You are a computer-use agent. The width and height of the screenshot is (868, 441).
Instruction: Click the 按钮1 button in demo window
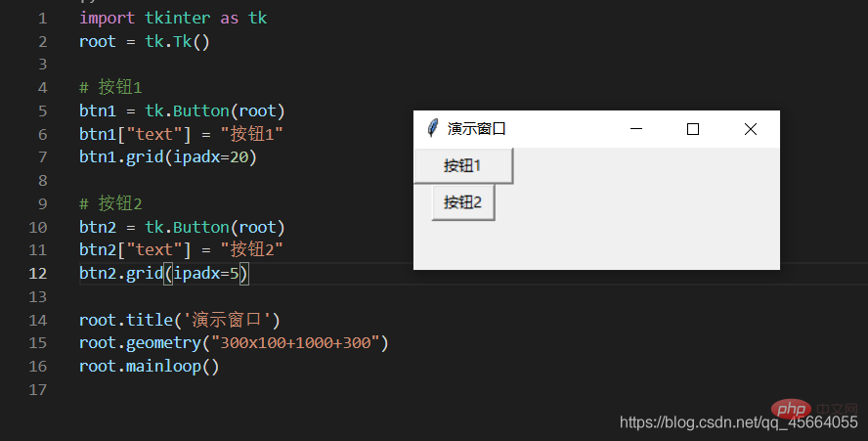coord(464,165)
